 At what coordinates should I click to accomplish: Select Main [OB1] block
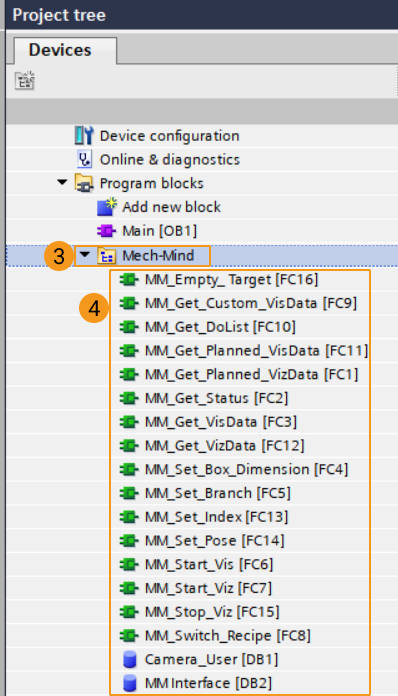point(159,231)
